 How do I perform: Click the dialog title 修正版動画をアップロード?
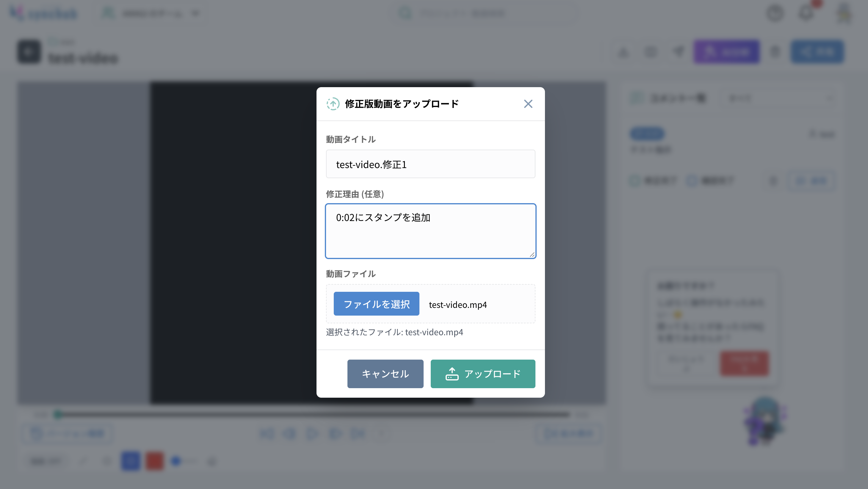[x=402, y=104]
